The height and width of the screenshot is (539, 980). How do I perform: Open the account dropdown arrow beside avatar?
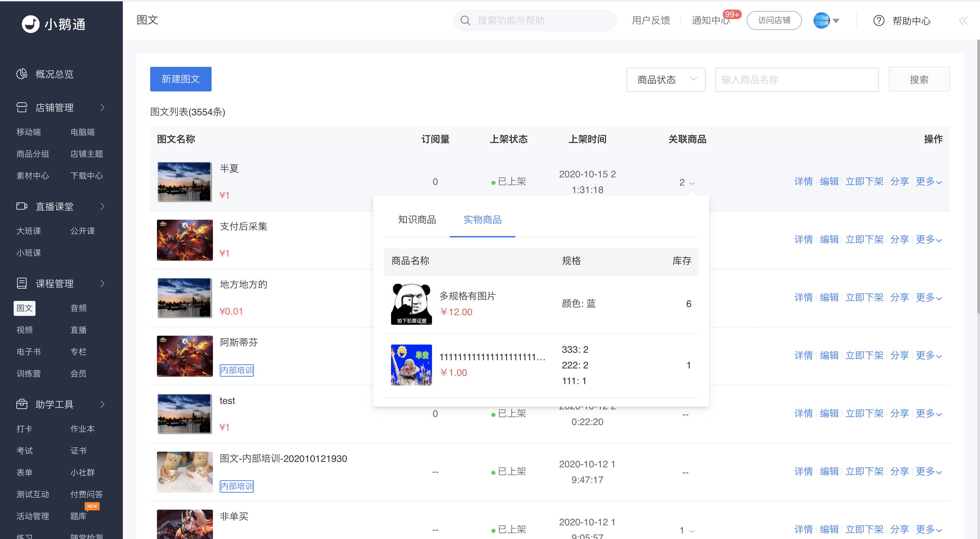pos(836,20)
